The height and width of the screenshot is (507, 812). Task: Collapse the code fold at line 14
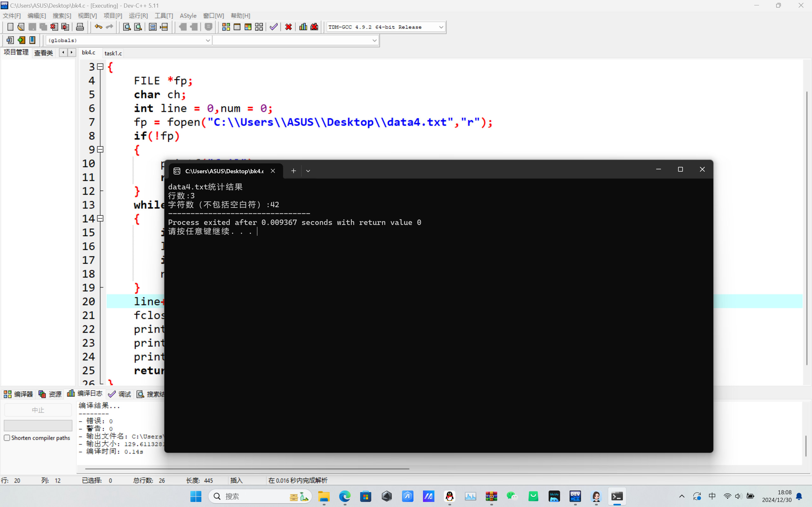(100, 219)
